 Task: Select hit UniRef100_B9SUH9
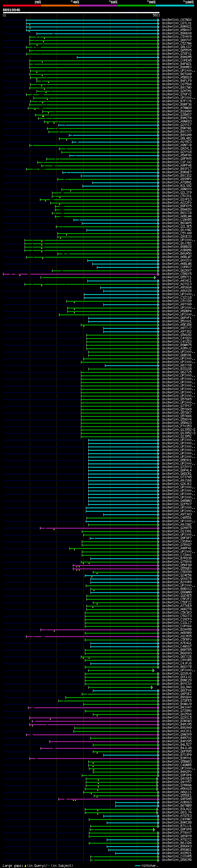coord(176,135)
